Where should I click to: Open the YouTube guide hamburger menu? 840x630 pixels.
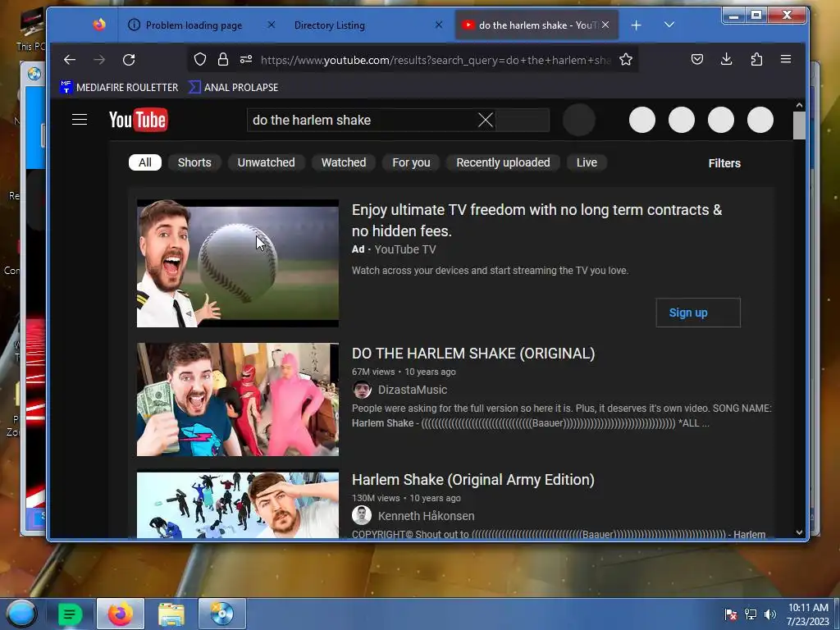point(80,120)
